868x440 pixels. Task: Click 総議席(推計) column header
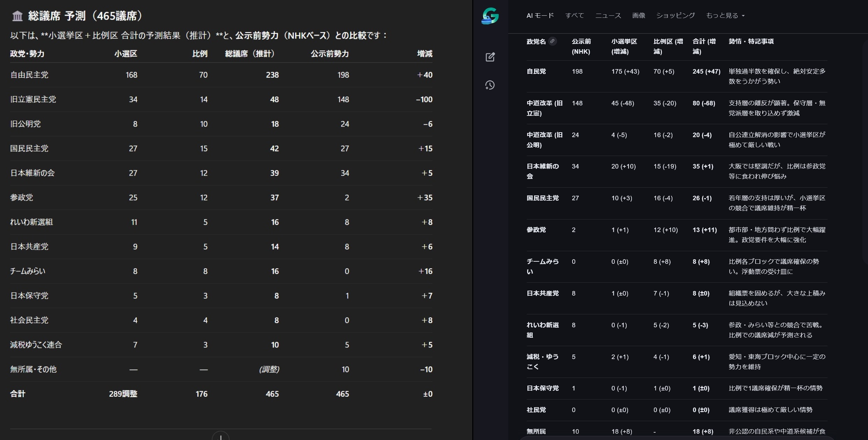(249, 54)
